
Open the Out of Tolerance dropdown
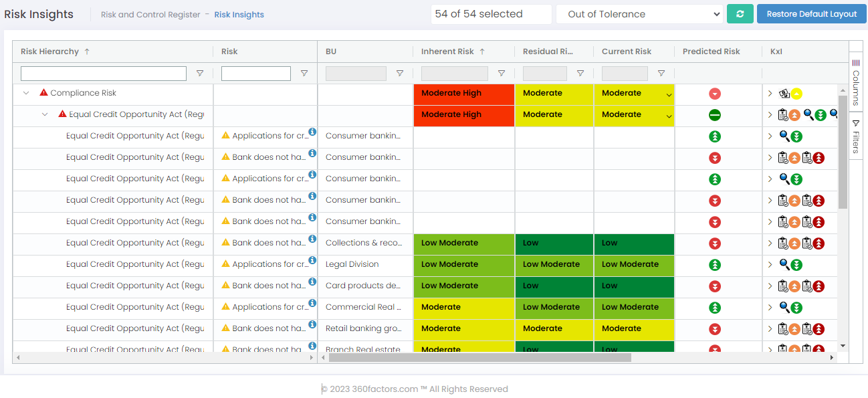coord(639,14)
